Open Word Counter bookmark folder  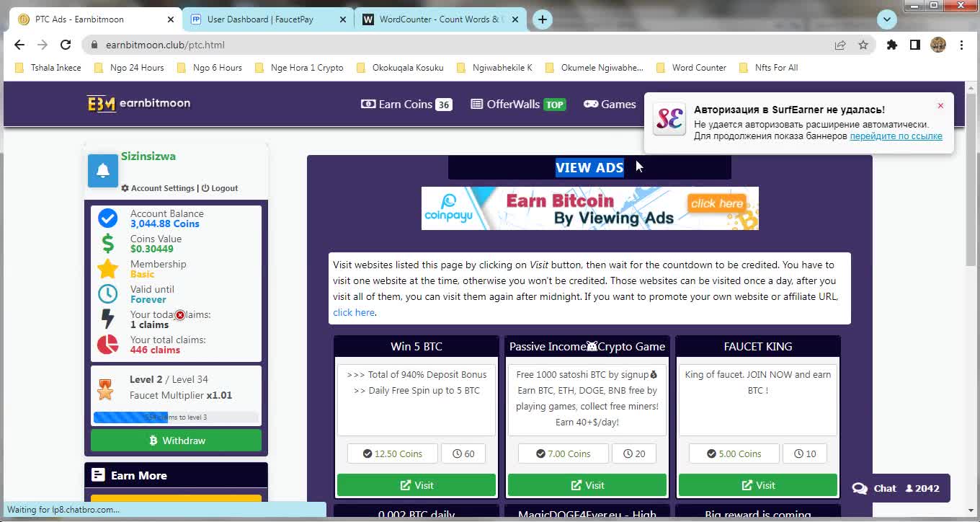point(691,68)
